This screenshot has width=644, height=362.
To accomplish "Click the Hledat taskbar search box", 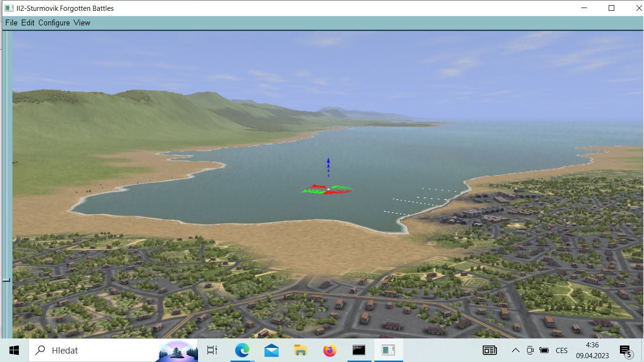I will (113, 350).
